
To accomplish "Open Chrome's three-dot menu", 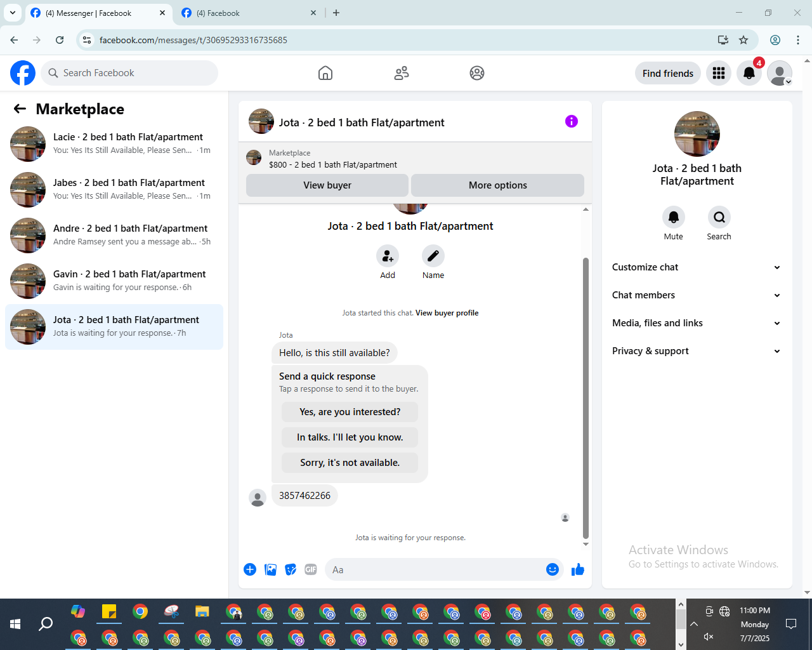I will coord(798,40).
